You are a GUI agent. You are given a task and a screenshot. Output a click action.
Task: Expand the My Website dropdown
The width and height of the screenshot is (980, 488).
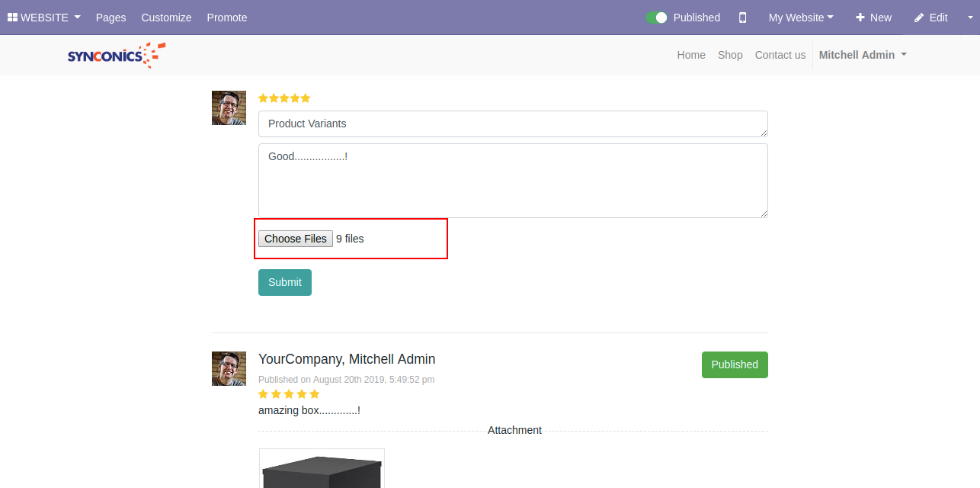(800, 18)
